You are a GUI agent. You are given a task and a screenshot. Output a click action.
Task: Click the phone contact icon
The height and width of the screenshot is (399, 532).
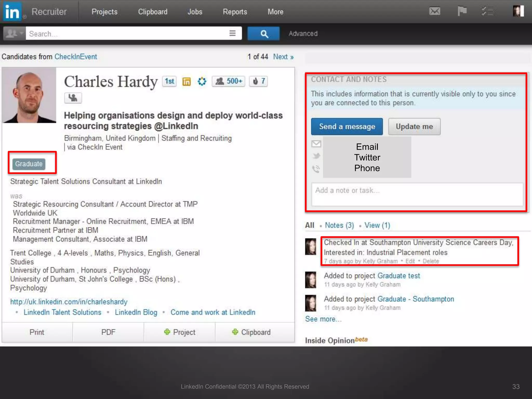pyautogui.click(x=316, y=169)
